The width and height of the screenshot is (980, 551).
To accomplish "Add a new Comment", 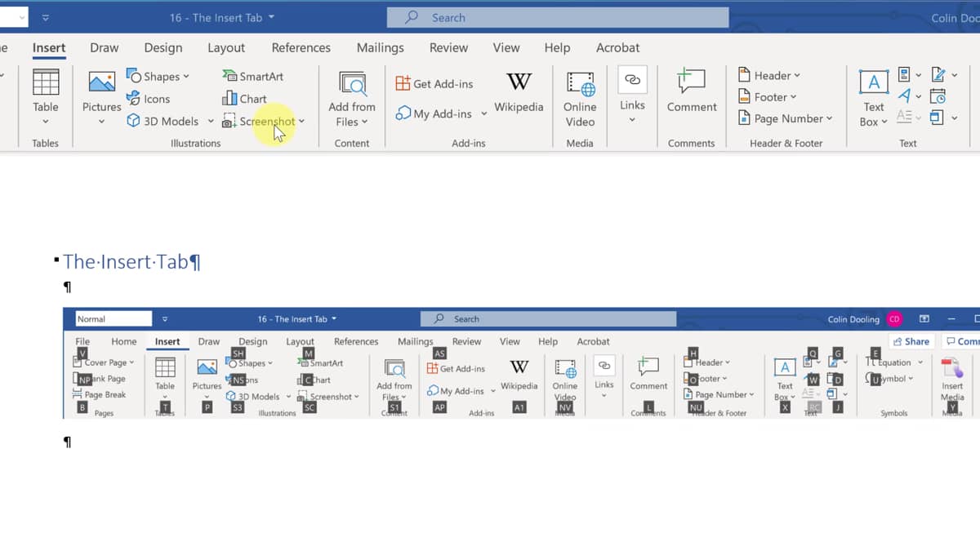I will click(692, 91).
